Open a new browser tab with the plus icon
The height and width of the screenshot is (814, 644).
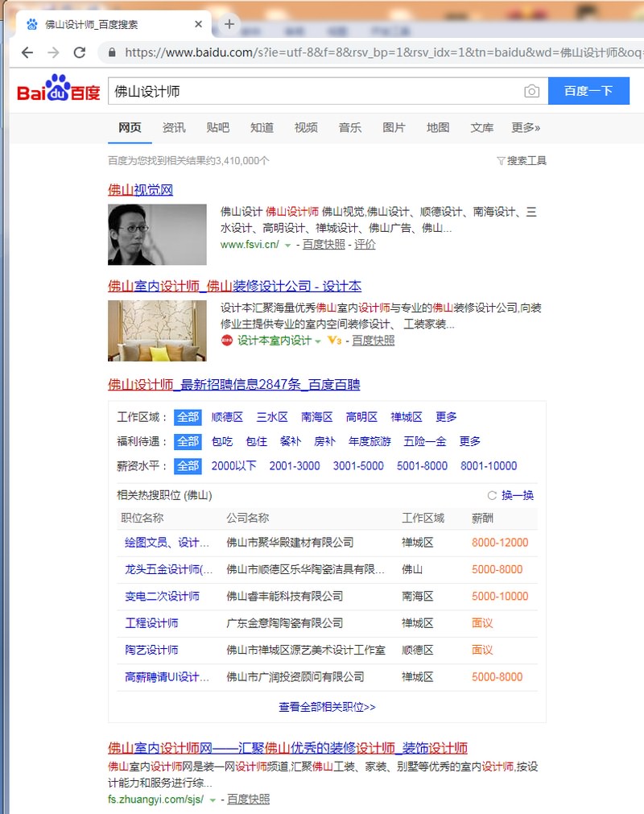229,24
